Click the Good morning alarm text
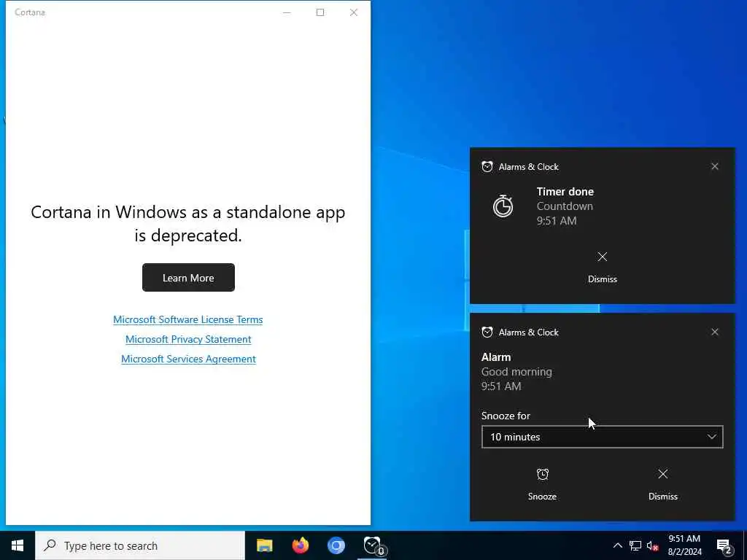The image size is (747, 560). tap(516, 372)
